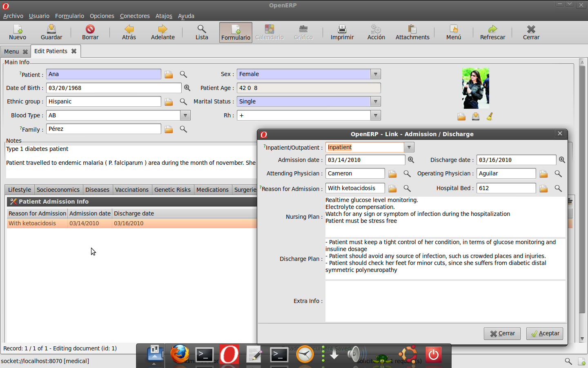Open the Hospital Bed folder icon
Viewport: 588px width, 368px height.
coord(543,188)
